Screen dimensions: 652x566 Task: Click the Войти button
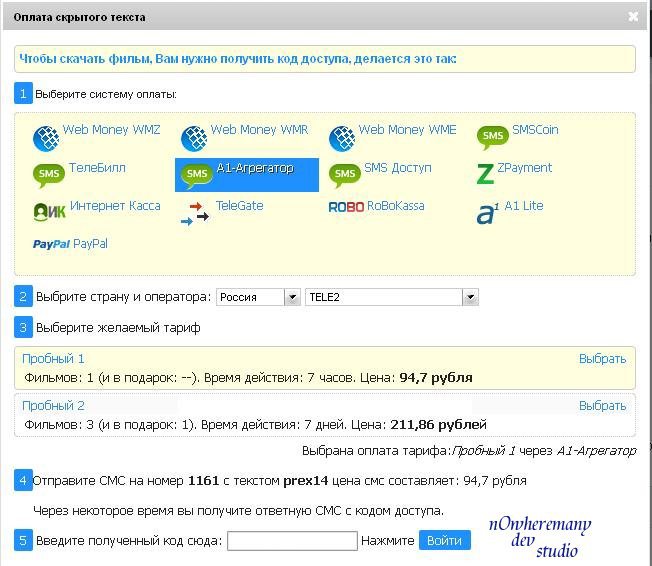point(445,540)
